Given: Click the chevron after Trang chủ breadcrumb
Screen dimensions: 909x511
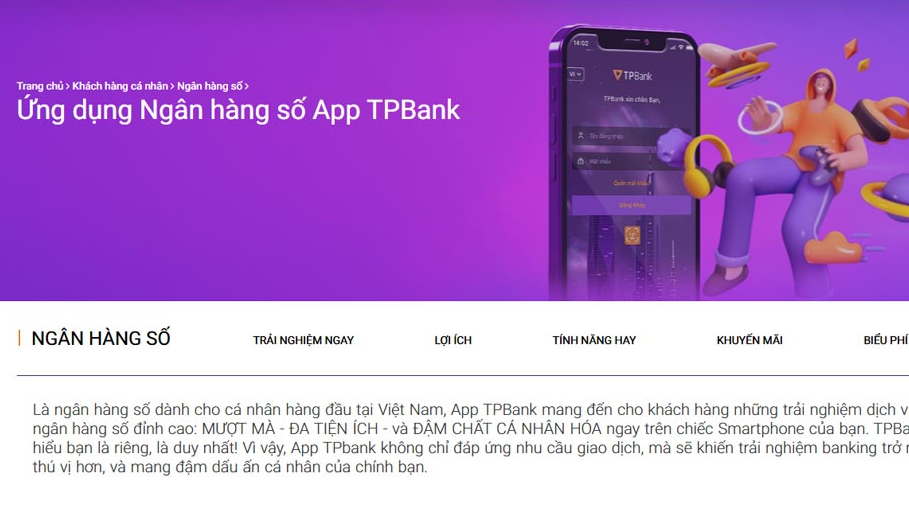Looking at the screenshot, I should [x=67, y=86].
